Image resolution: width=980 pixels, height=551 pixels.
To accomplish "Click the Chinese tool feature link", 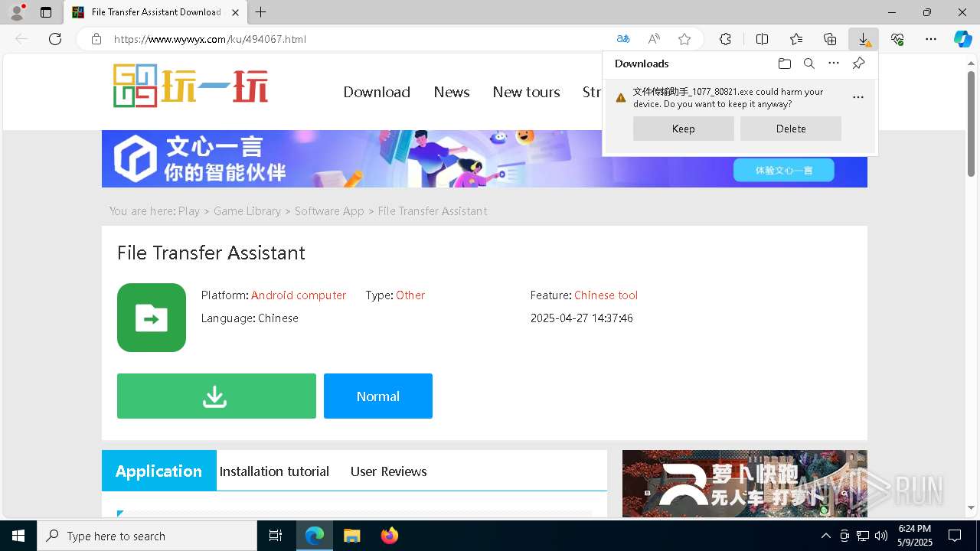I will 606,295.
